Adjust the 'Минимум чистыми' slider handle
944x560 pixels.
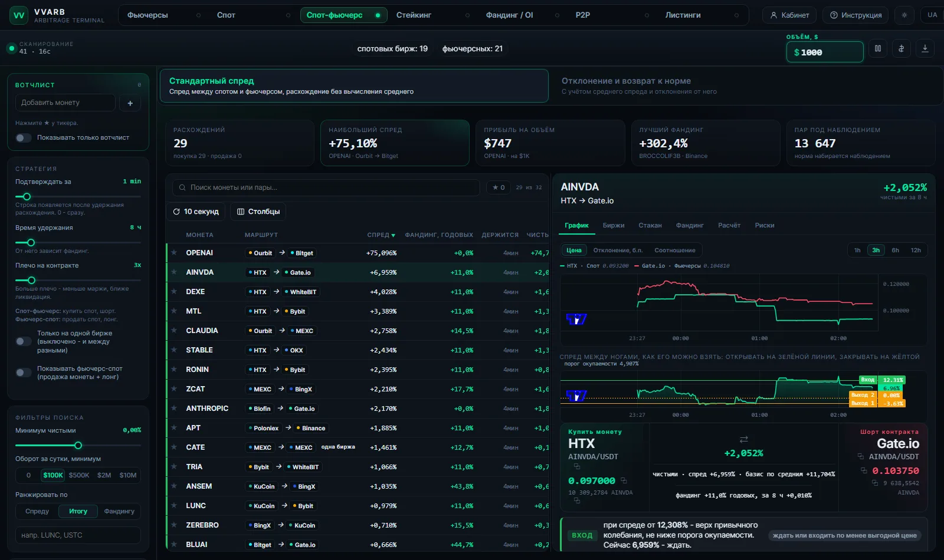[78, 446]
